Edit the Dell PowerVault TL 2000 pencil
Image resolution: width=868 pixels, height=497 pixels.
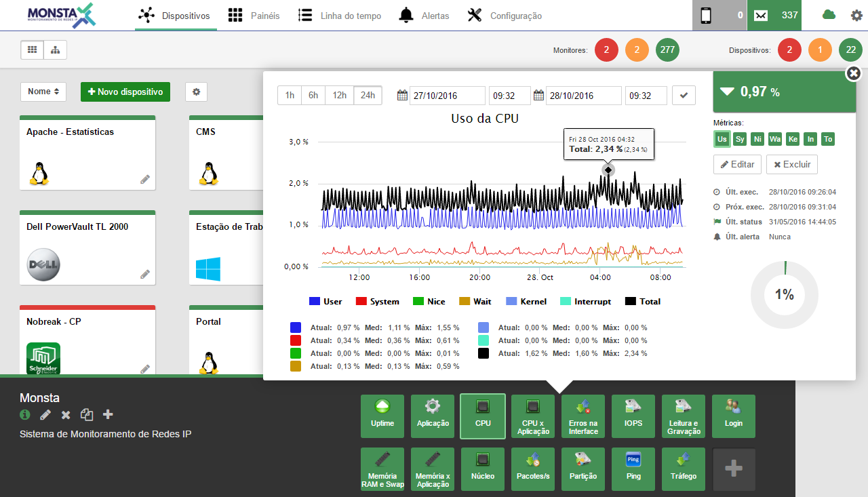(145, 275)
